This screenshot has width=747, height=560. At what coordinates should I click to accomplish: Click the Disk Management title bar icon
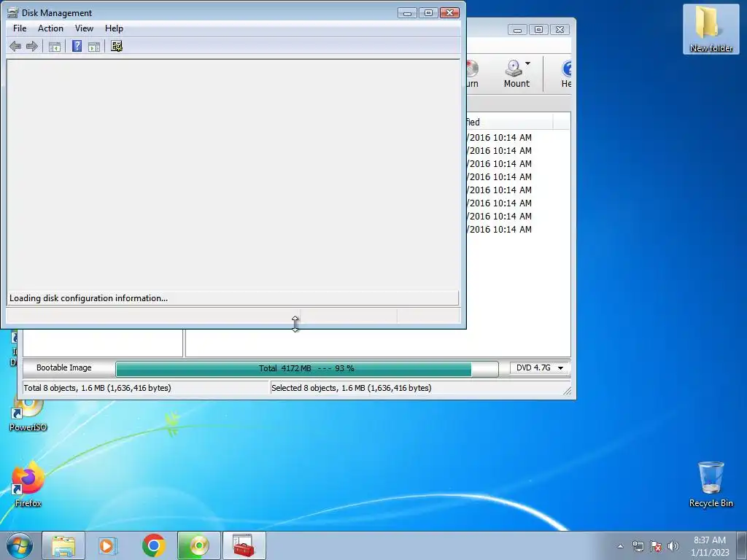[x=13, y=13]
